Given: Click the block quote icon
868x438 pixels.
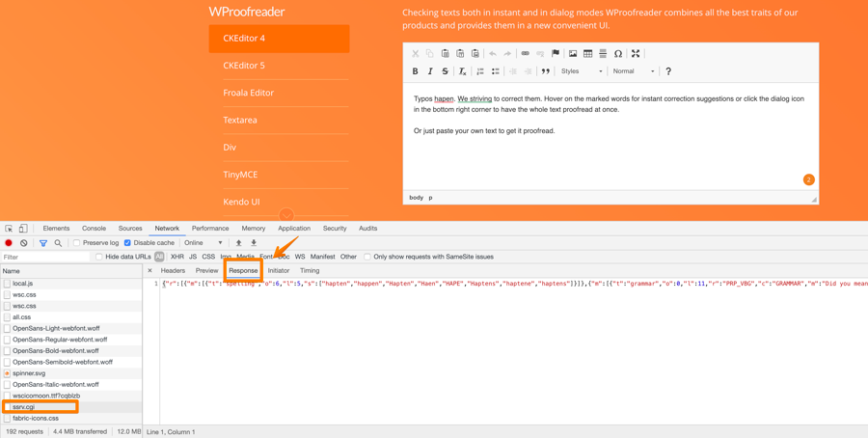Looking at the screenshot, I should pyautogui.click(x=546, y=71).
